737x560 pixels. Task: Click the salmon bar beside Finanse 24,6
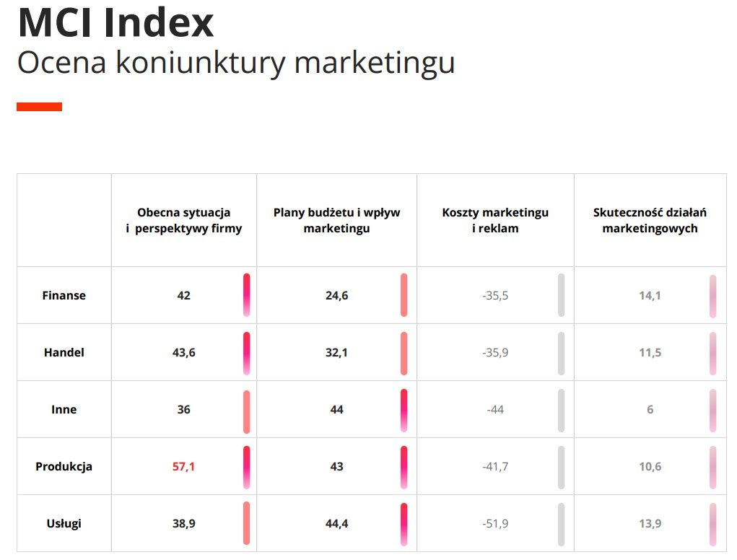tap(404, 295)
